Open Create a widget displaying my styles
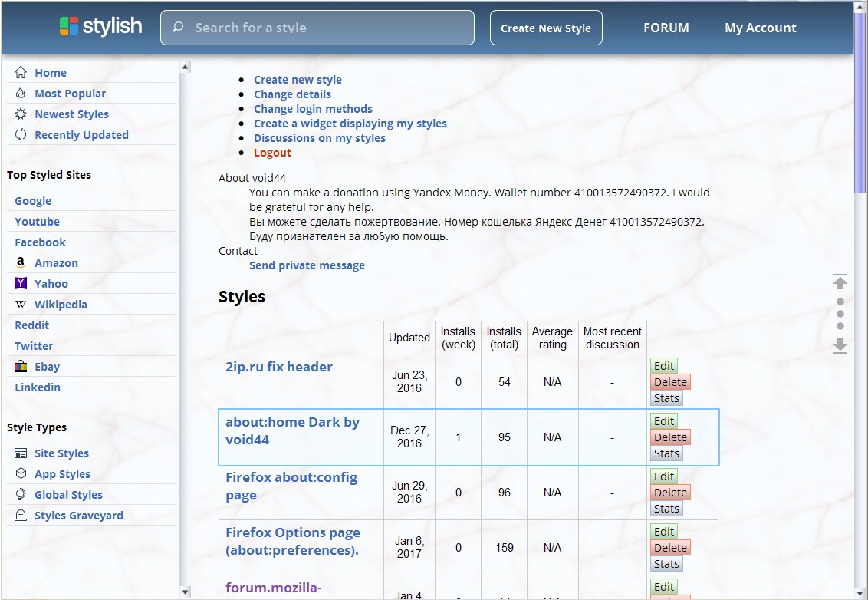 [x=350, y=124]
